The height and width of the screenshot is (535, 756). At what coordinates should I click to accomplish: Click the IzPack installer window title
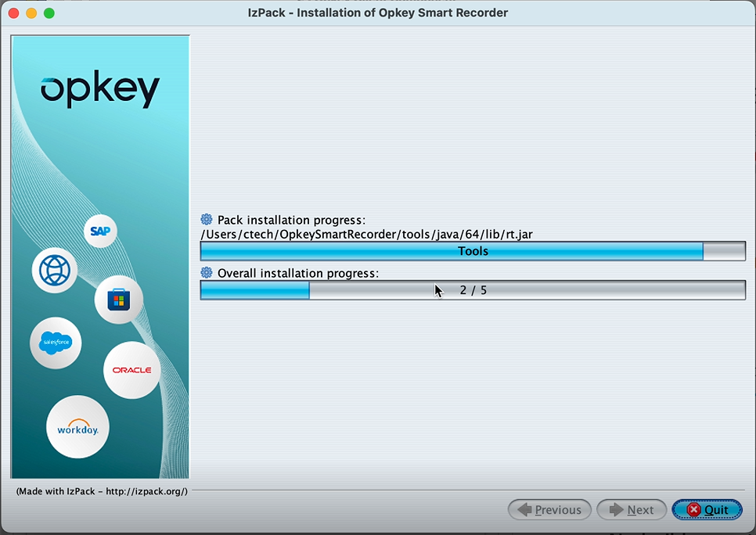click(x=378, y=13)
